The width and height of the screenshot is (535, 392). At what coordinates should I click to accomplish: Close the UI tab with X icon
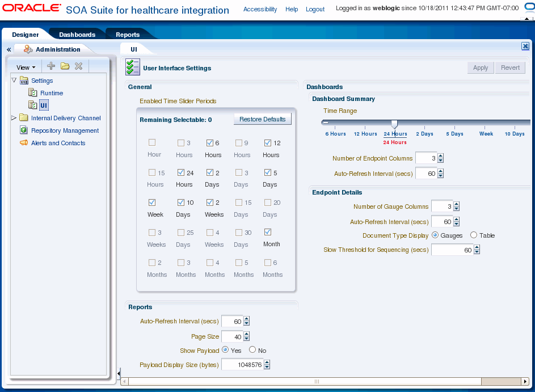[x=525, y=47]
